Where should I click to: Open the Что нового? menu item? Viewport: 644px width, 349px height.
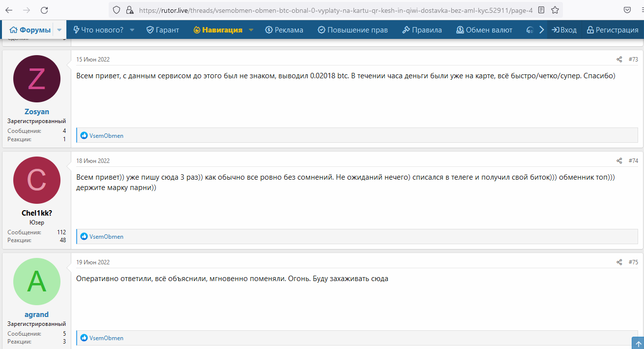(98, 30)
